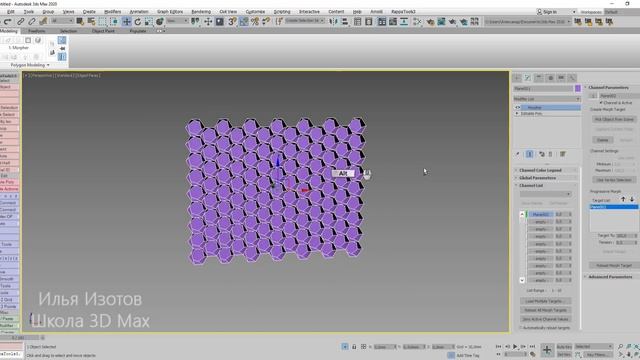Expand Global Parameters rollout
Viewport: 640px width, 360px height.
tap(546, 178)
